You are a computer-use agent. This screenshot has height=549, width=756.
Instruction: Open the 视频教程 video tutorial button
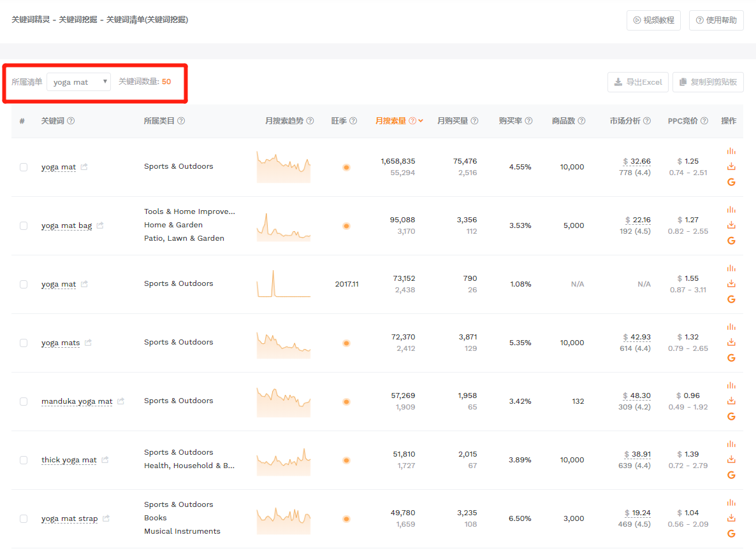tap(653, 20)
